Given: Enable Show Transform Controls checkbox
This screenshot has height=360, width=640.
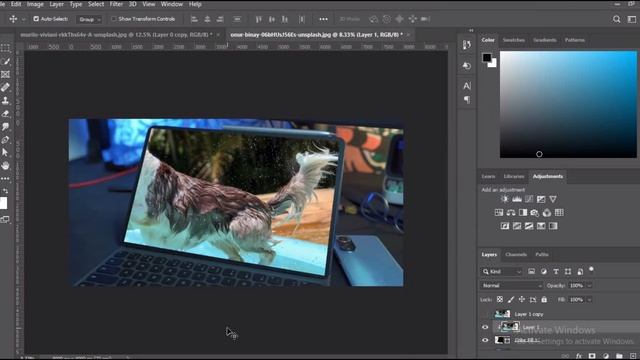Looking at the screenshot, I should pos(114,19).
